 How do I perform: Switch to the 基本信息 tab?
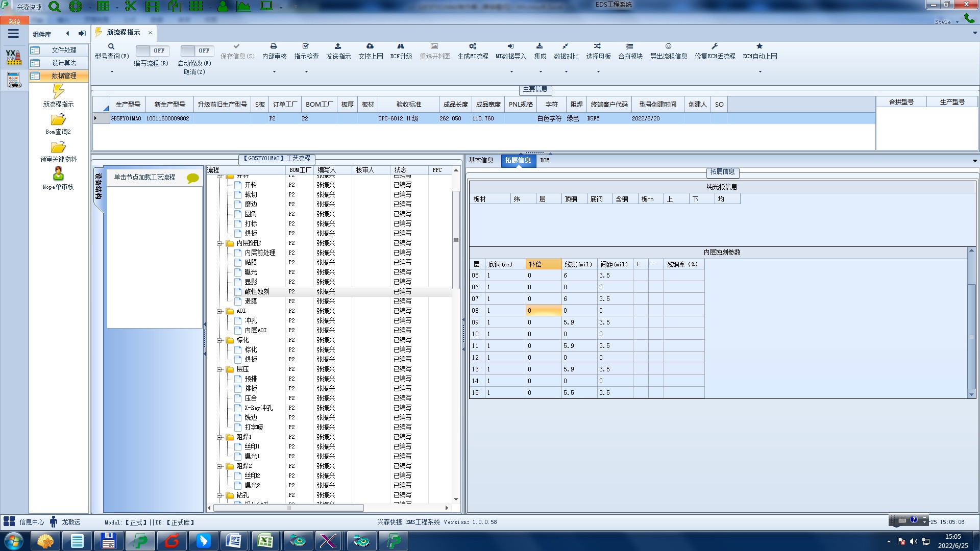coord(481,161)
